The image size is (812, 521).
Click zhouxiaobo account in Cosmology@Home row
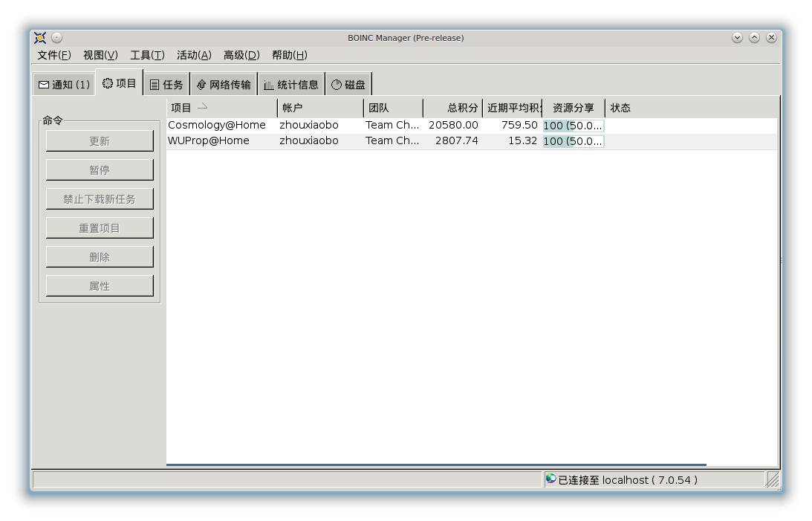tap(308, 126)
